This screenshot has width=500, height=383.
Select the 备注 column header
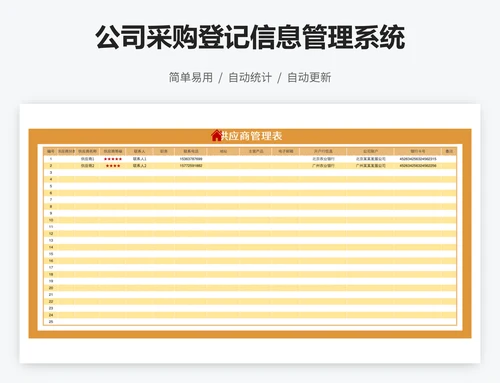coord(449,151)
